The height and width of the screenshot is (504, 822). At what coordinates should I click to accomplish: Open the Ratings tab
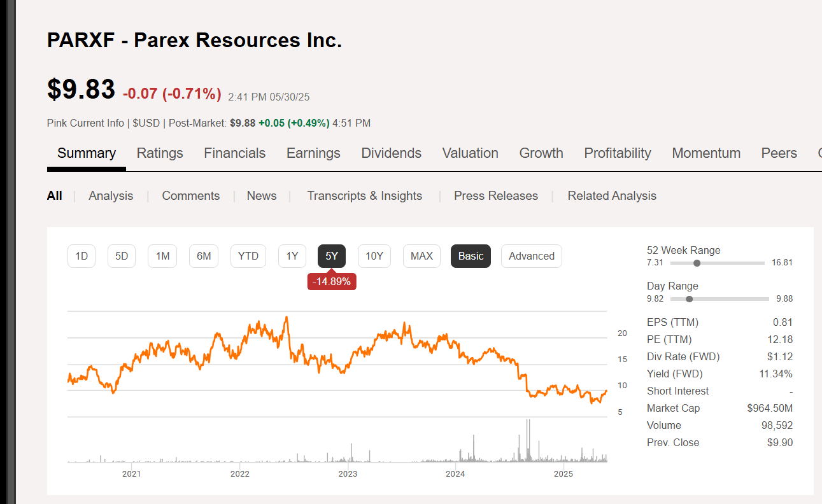pyautogui.click(x=160, y=153)
